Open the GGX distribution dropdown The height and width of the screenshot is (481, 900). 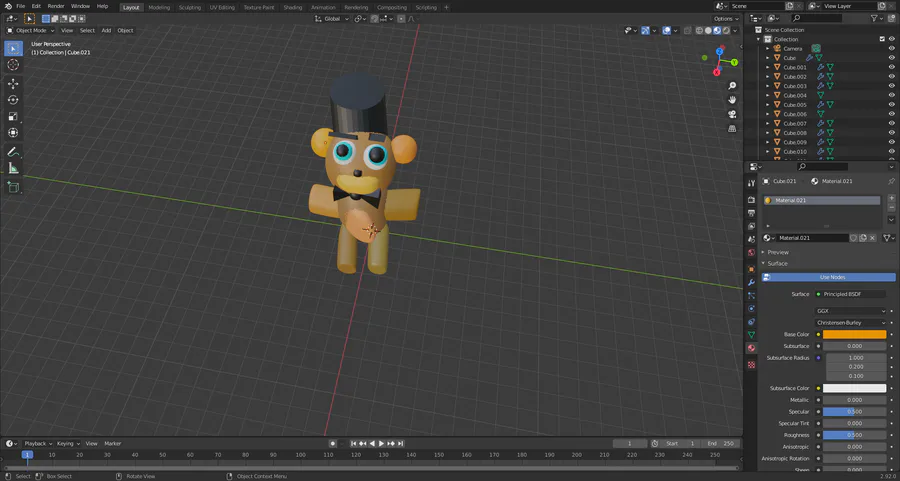851,311
